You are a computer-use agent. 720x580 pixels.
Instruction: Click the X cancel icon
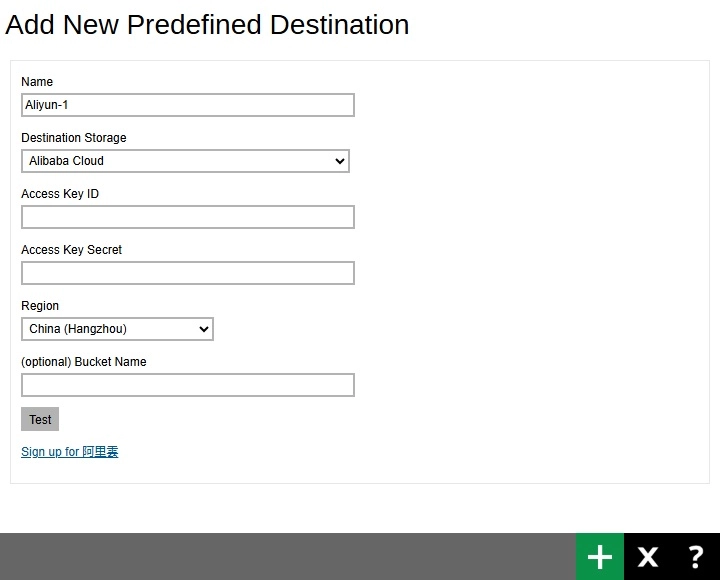pyautogui.click(x=648, y=557)
